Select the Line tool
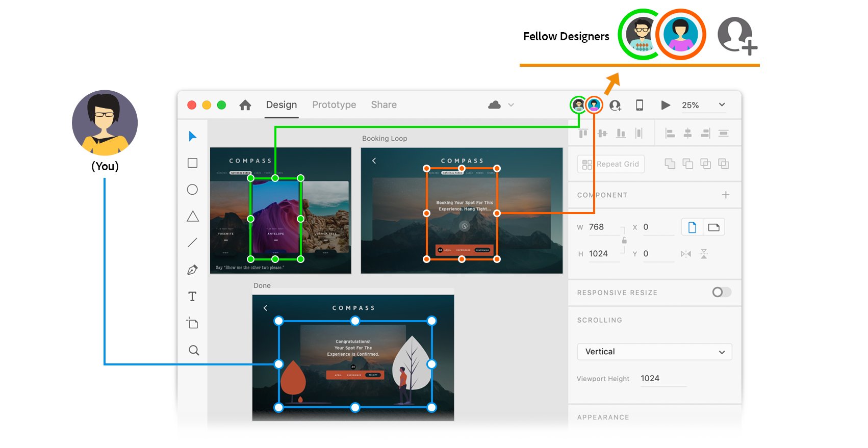This screenshot has width=868, height=448. pyautogui.click(x=192, y=243)
